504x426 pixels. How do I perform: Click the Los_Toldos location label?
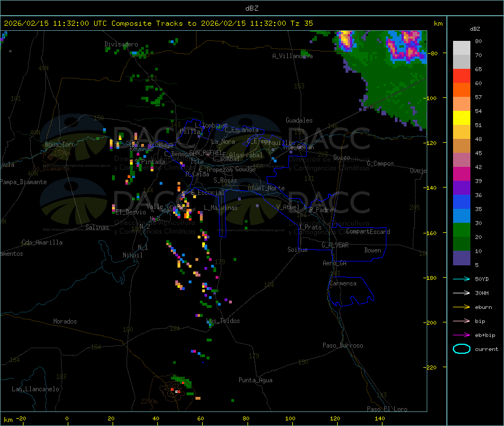tap(223, 321)
